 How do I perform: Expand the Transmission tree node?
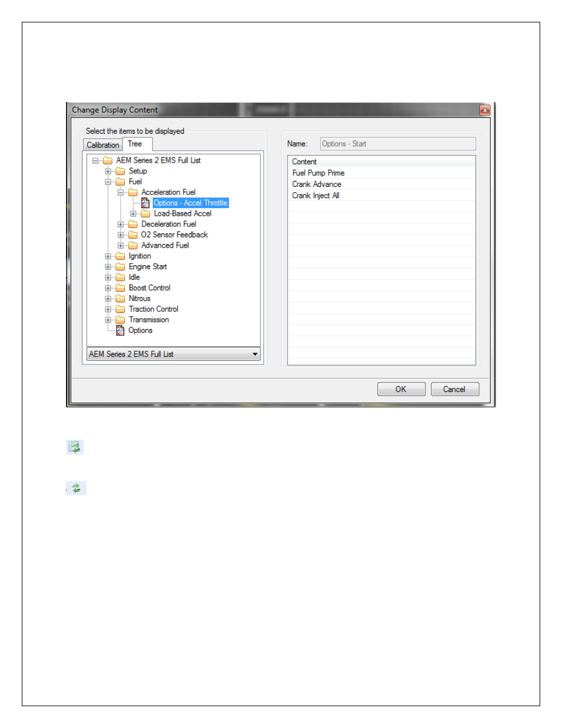[x=108, y=319]
